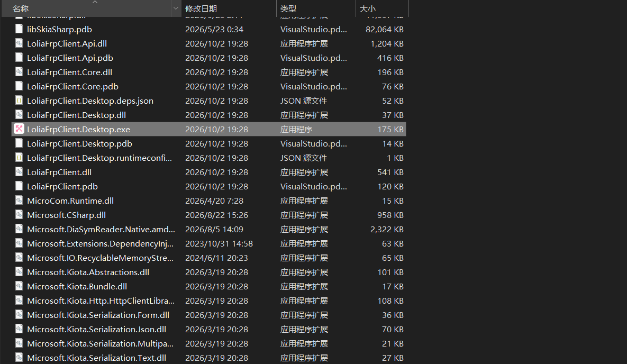Click the Microsoft.Extensions.DependencyInj... file icon

19,243
